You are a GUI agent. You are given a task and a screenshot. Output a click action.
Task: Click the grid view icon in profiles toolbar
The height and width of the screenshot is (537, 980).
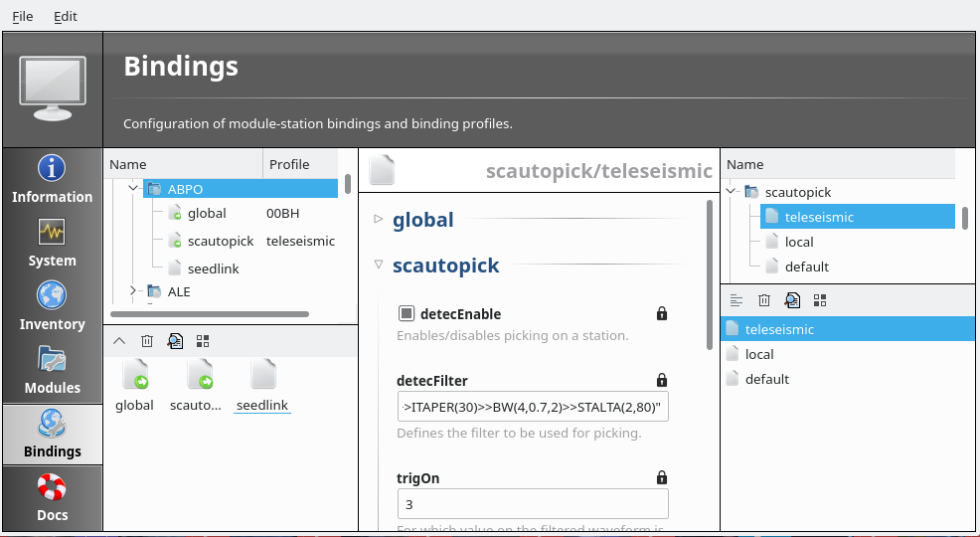pyautogui.click(x=820, y=300)
